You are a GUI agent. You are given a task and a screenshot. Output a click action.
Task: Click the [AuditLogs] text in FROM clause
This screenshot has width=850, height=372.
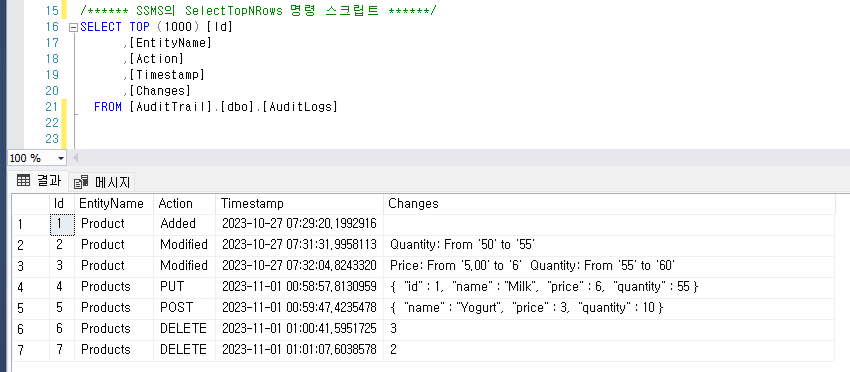[300, 107]
